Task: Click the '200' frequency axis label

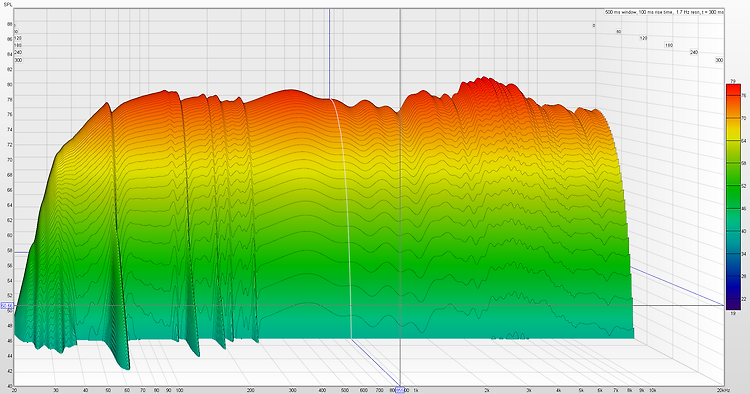Action: pyautogui.click(x=251, y=390)
